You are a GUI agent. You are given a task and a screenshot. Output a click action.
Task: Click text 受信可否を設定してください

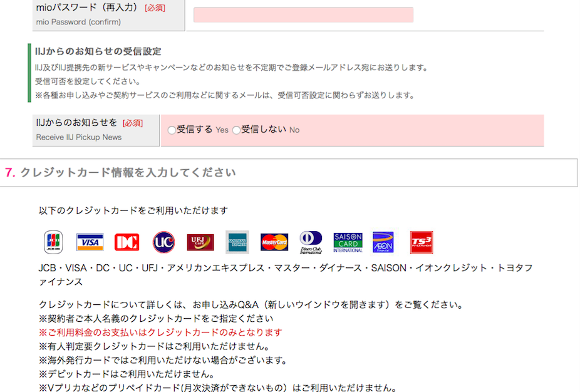click(88, 81)
